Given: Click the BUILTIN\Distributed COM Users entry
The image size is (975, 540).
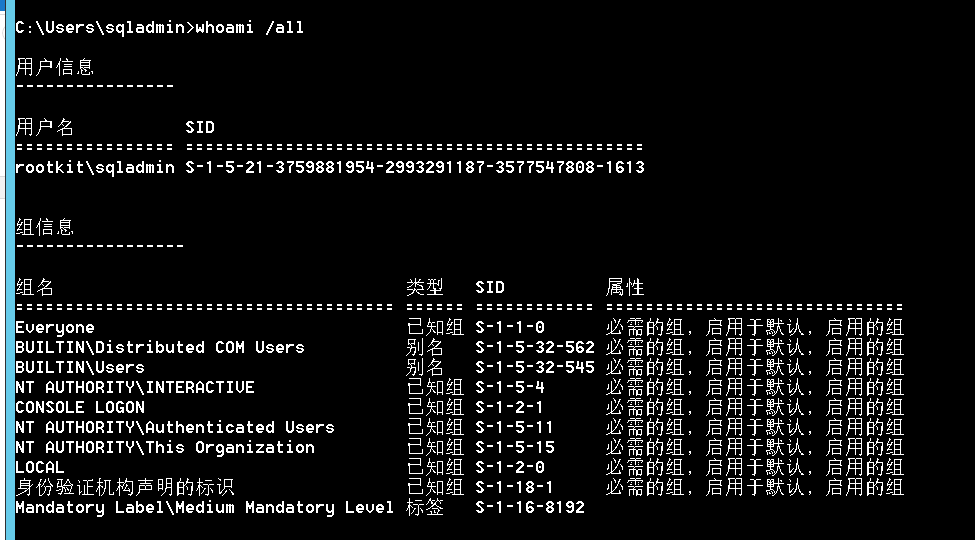Looking at the screenshot, I should [x=160, y=347].
